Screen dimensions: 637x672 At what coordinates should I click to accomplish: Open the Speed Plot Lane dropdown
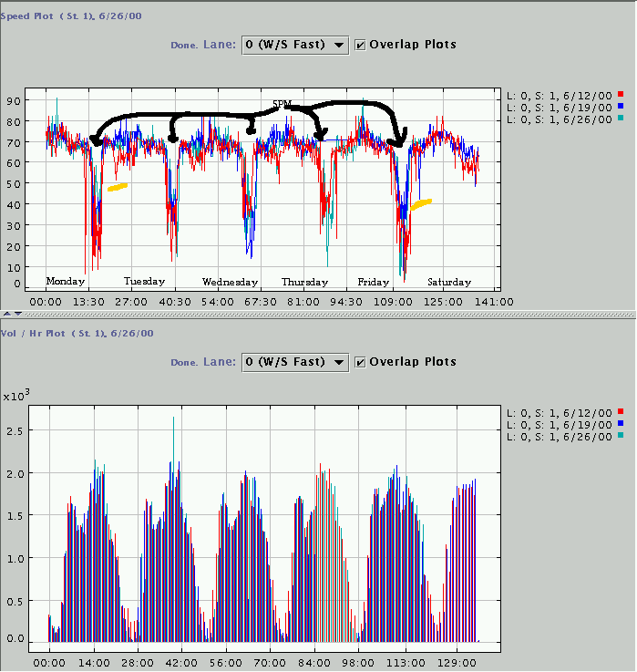pyautogui.click(x=294, y=45)
